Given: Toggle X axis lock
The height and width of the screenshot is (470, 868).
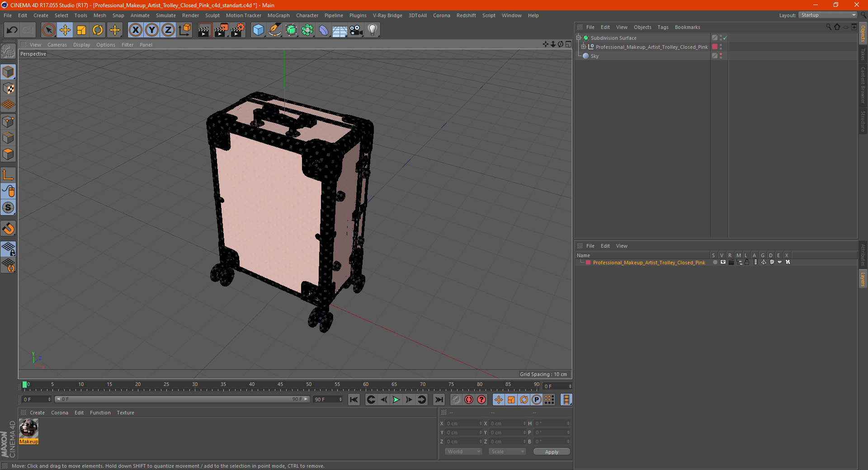Looking at the screenshot, I should (135, 30).
